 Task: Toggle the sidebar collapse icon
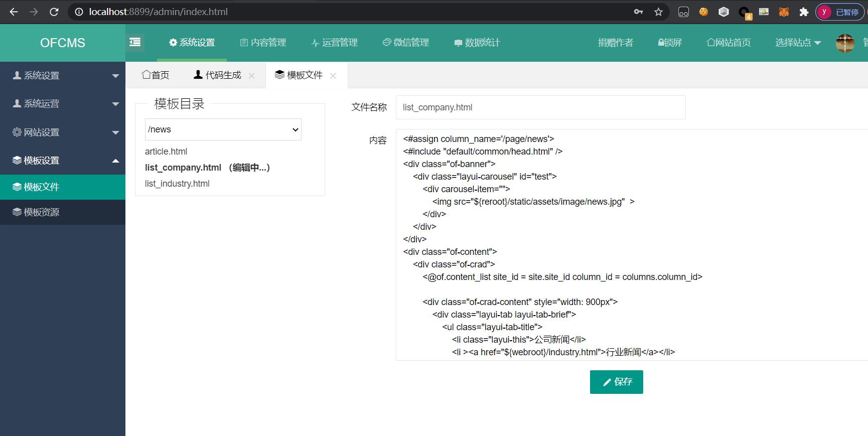(x=135, y=43)
